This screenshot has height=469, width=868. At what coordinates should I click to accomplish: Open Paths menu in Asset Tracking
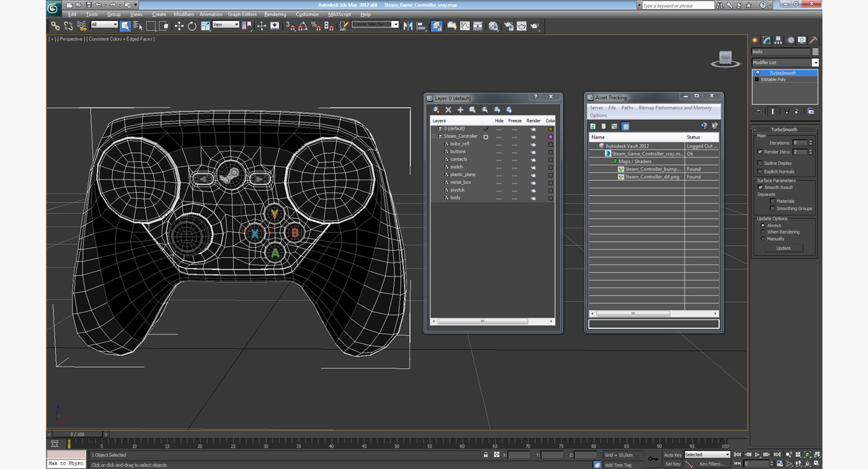[627, 108]
